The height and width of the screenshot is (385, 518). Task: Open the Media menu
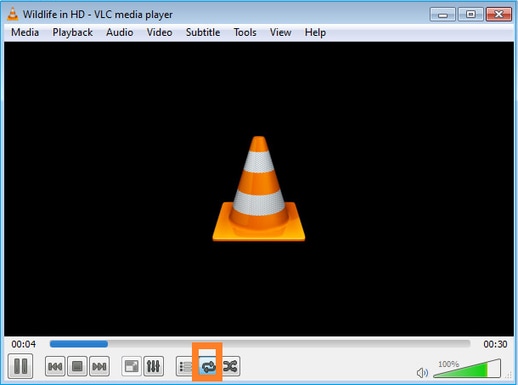pos(25,32)
